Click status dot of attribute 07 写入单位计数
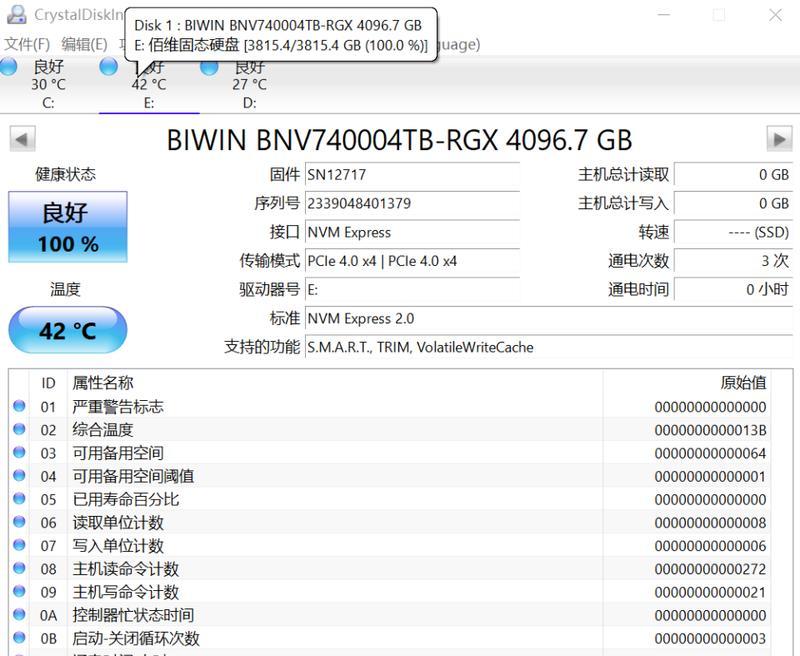The height and width of the screenshot is (656, 800). pos(19,545)
